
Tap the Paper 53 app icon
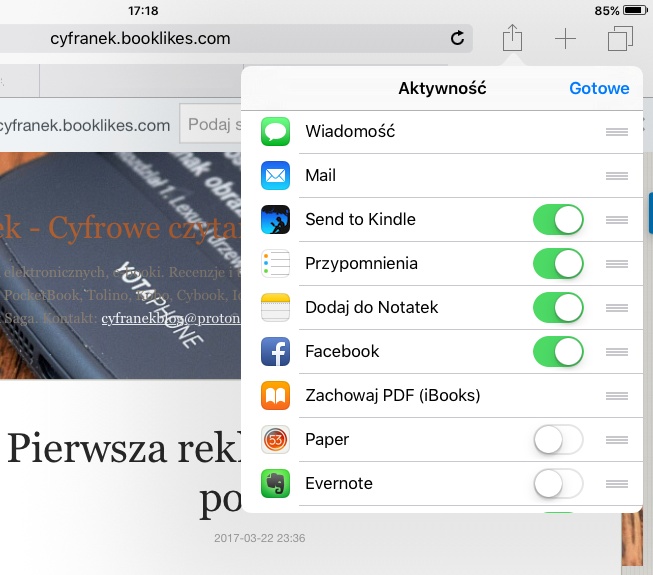pyautogui.click(x=275, y=439)
